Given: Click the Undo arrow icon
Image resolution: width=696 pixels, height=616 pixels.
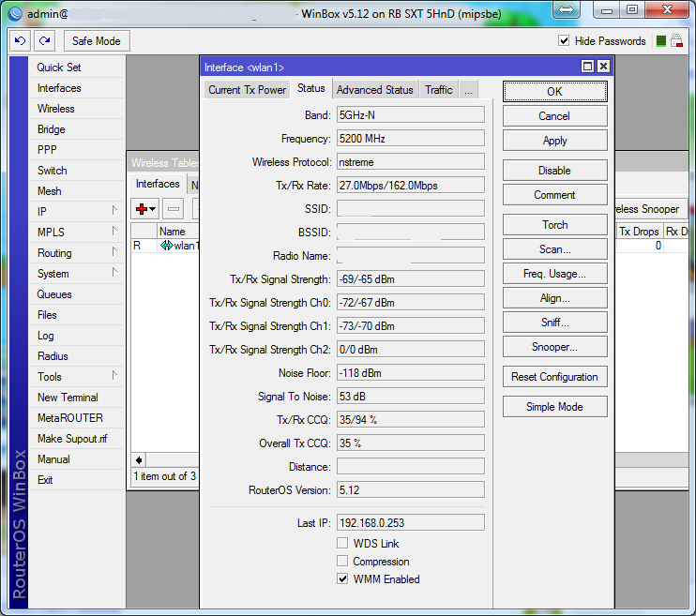Looking at the screenshot, I should [x=20, y=41].
